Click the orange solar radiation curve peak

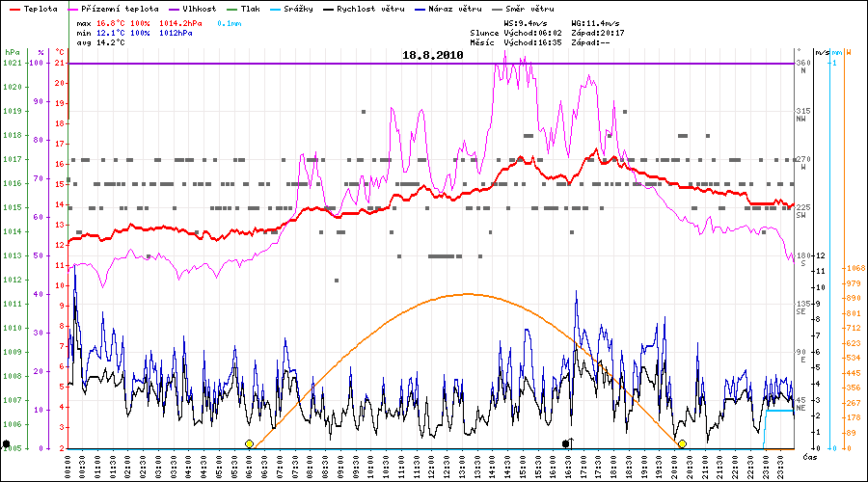tap(469, 294)
